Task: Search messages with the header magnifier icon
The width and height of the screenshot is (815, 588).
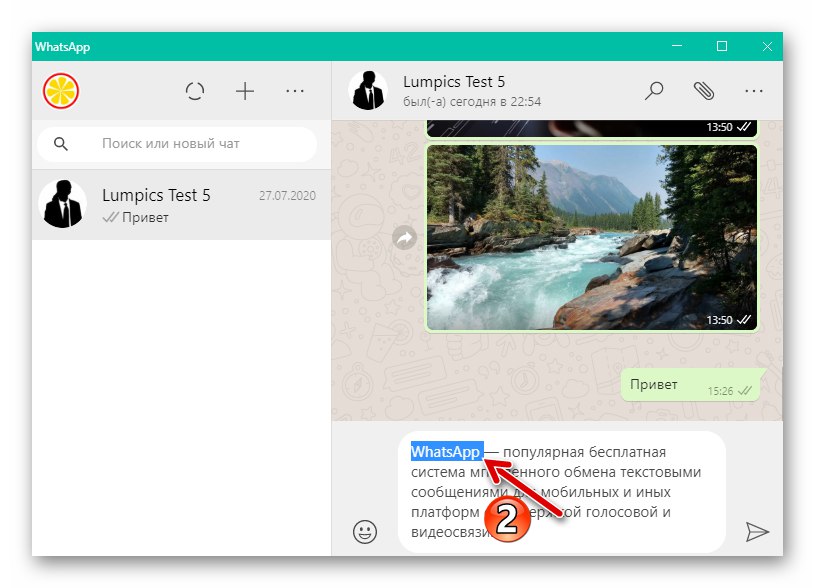Action: (x=654, y=90)
